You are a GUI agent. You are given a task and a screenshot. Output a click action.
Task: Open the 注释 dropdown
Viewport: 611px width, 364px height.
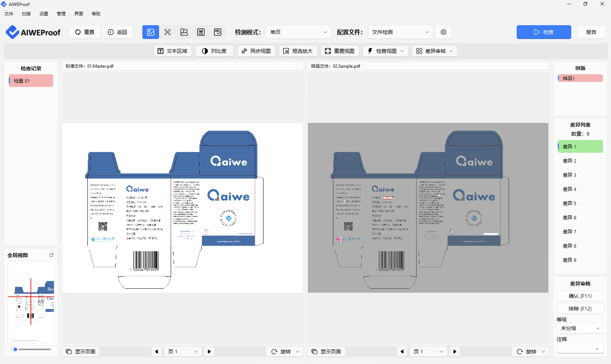(580, 348)
